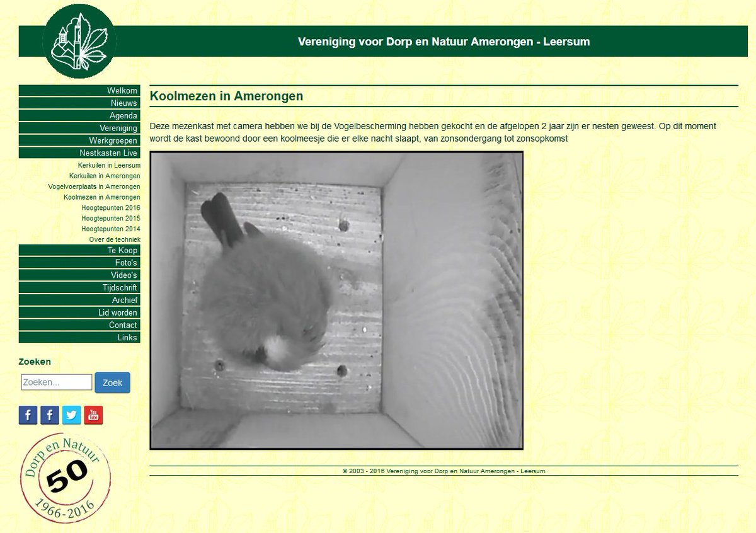Image resolution: width=756 pixels, height=533 pixels.
Task: Click the association logo in the header
Action: [79, 41]
